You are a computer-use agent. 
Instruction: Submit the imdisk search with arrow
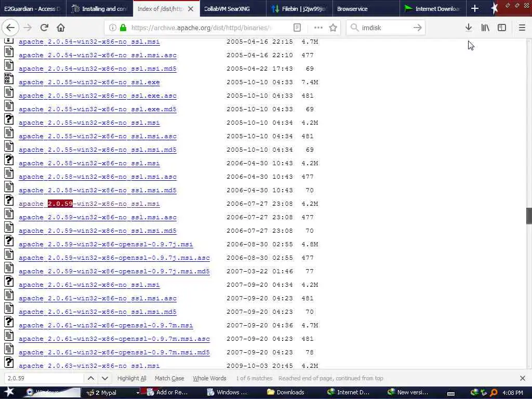pyautogui.click(x=418, y=28)
